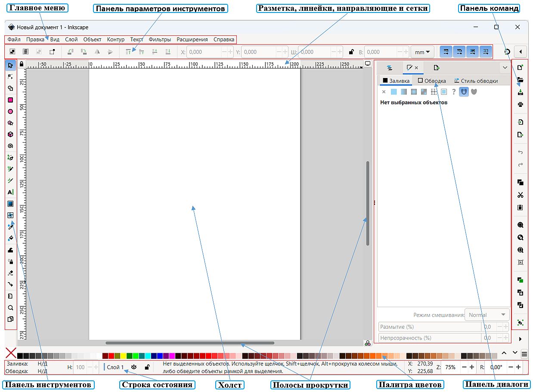Image resolution: width=533 pixels, height=392 pixels.
Task: Switch to the Обводка tab
Action: 432,81
